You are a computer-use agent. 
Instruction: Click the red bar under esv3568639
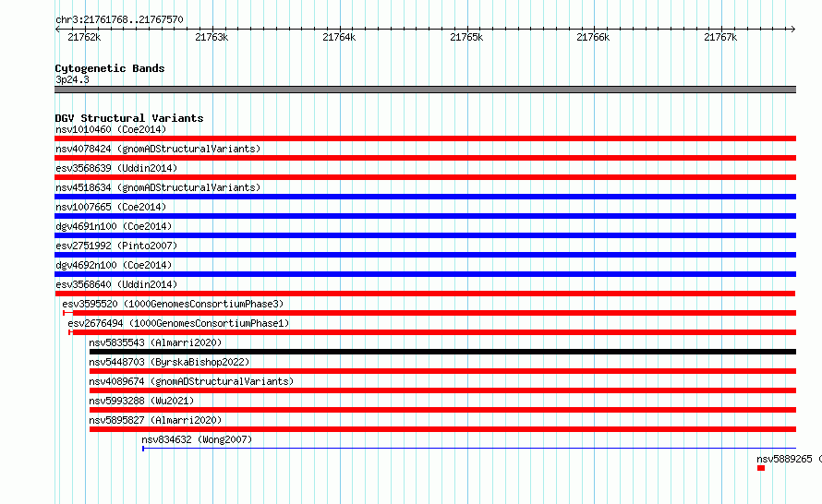pyautogui.click(x=425, y=177)
